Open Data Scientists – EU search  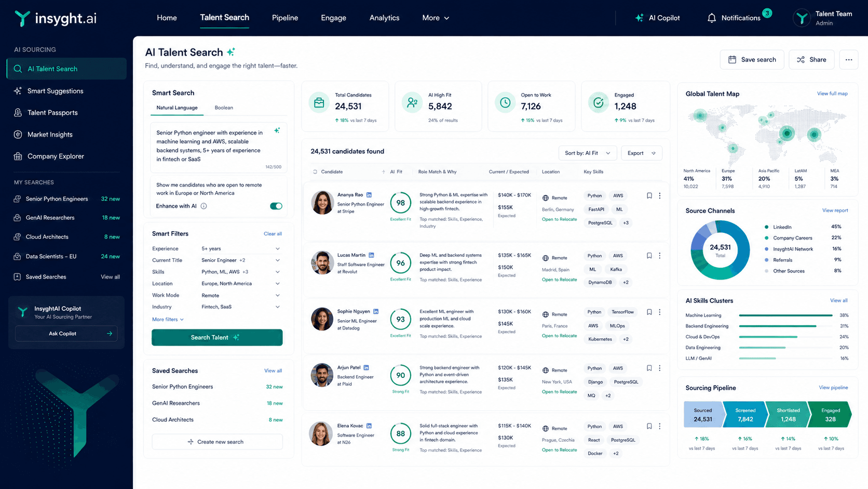(x=66, y=257)
